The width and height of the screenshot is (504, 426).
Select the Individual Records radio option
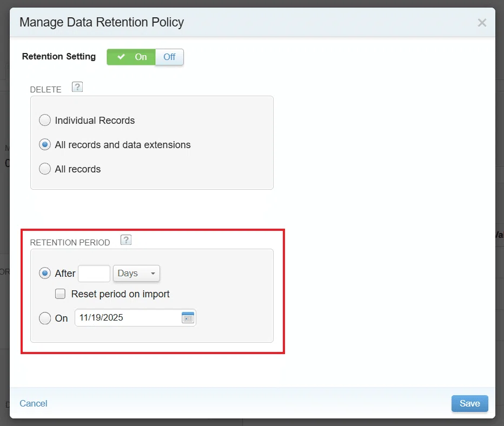(45, 120)
